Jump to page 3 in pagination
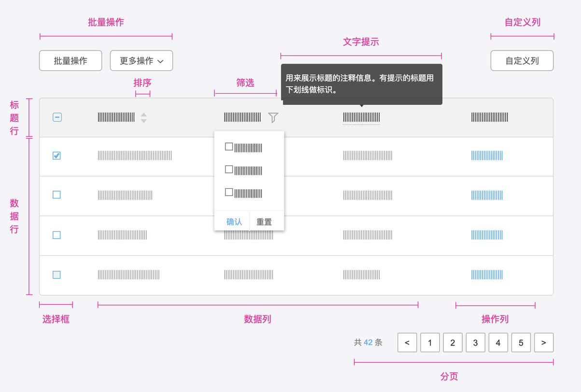 coord(475,343)
